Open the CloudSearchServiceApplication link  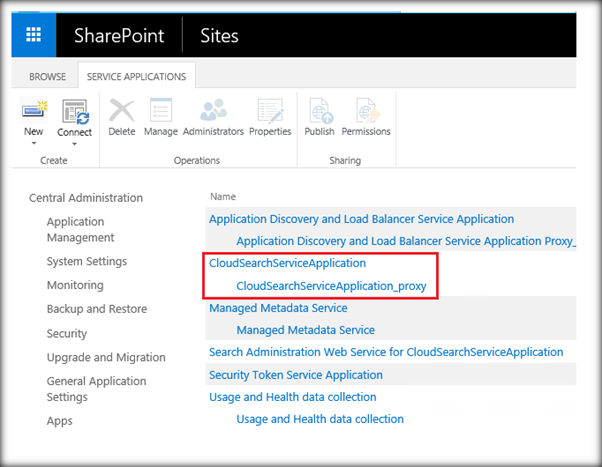coord(287,263)
